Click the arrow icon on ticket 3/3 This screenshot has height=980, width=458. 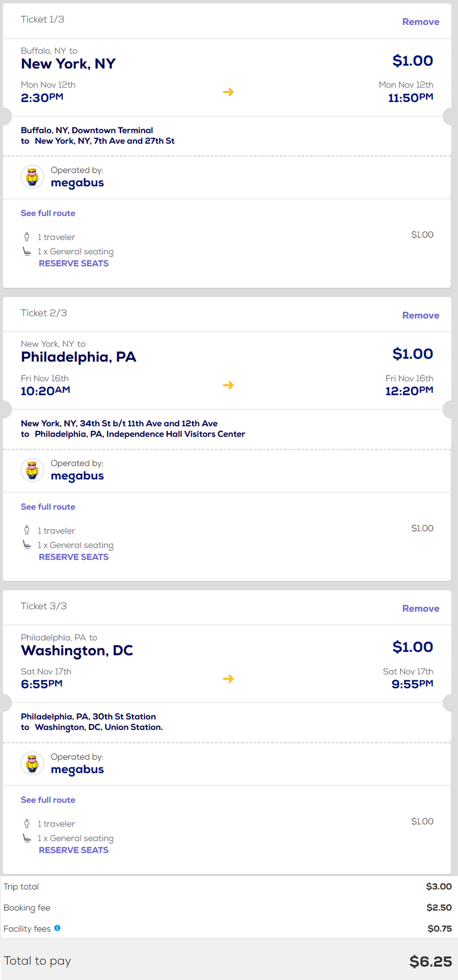pos(228,678)
